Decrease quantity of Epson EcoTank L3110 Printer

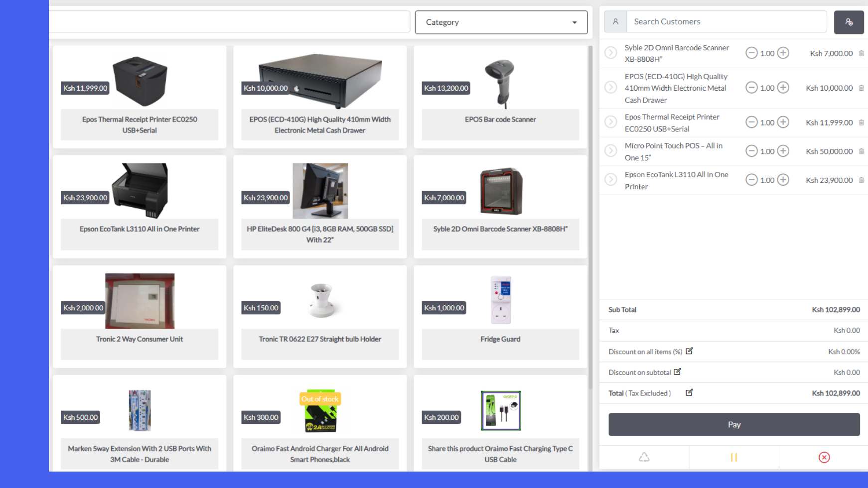pos(751,180)
